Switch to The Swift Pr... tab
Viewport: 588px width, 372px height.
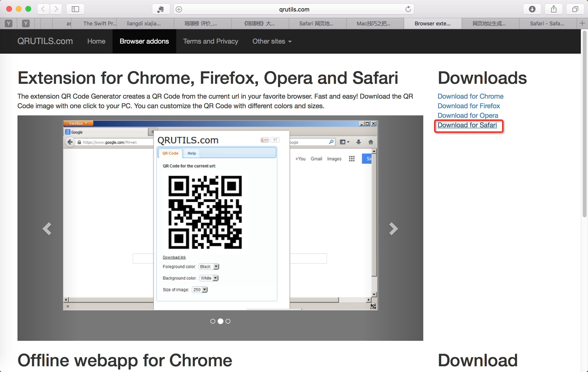point(99,23)
